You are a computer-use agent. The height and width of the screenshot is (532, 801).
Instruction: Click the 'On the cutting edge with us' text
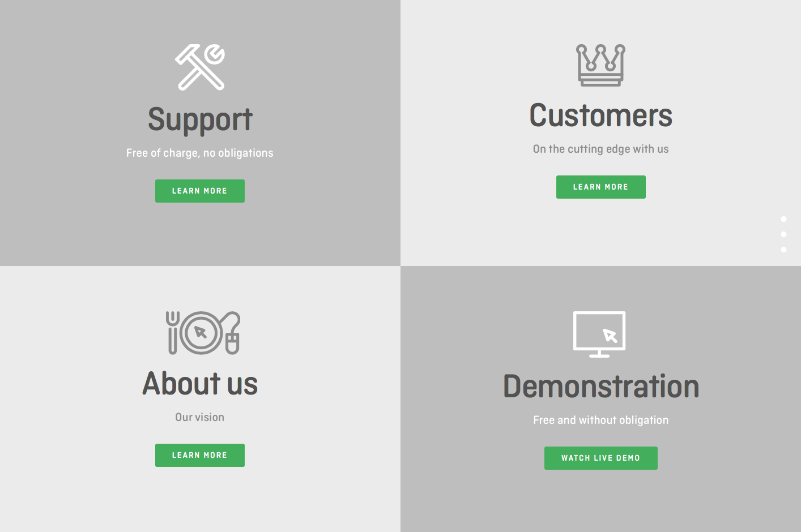click(600, 149)
